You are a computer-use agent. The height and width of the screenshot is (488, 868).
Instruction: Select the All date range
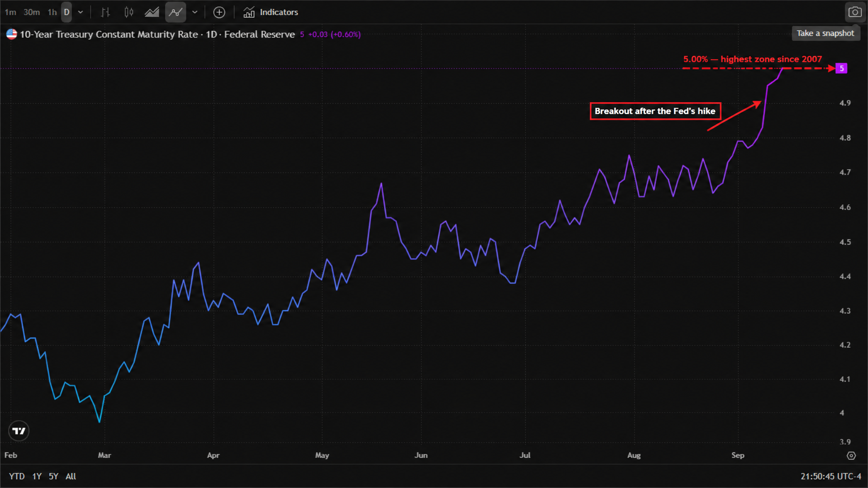(71, 476)
